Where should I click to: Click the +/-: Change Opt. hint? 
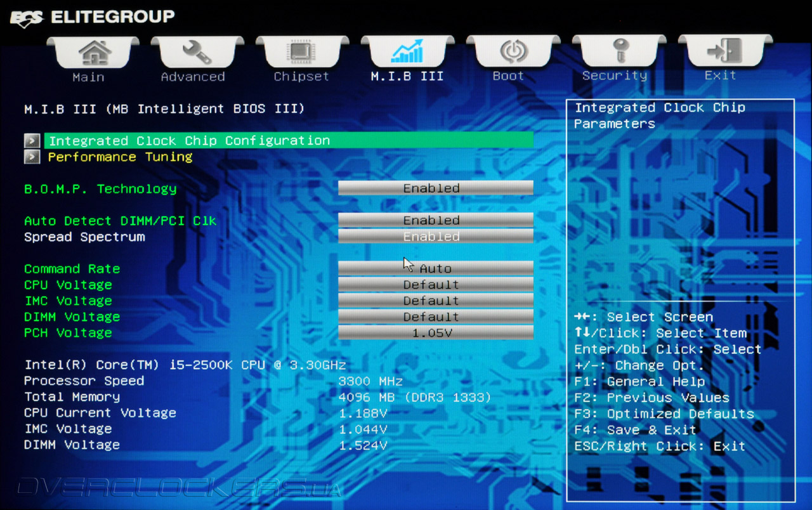(x=639, y=365)
